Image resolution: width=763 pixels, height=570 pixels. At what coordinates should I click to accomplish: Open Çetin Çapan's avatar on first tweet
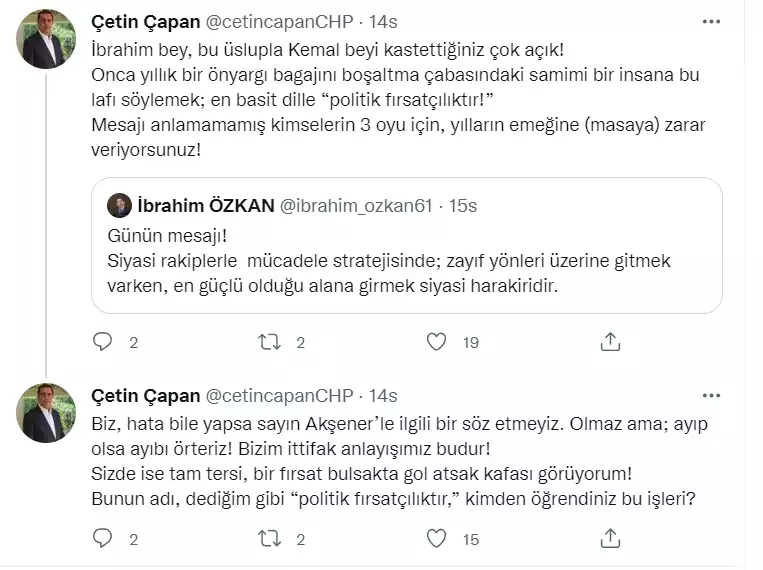46,40
